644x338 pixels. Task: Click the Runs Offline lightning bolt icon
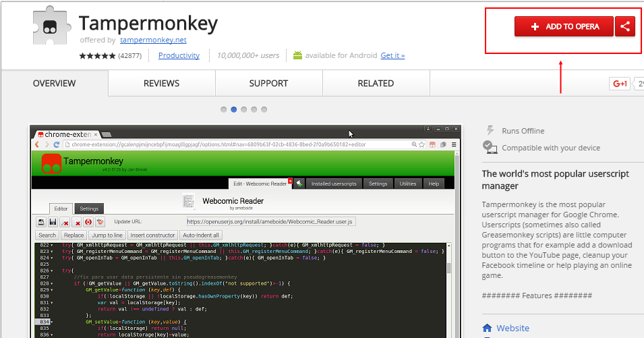click(490, 131)
